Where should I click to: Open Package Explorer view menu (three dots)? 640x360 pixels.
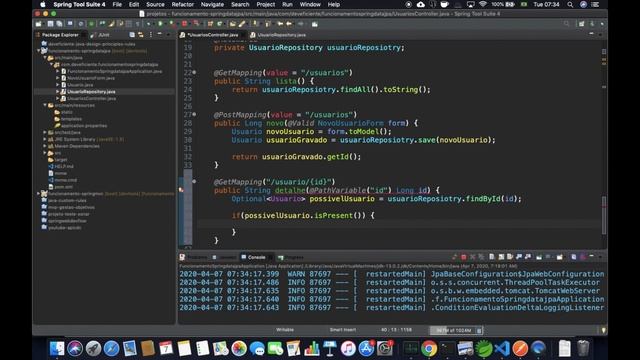point(151,35)
